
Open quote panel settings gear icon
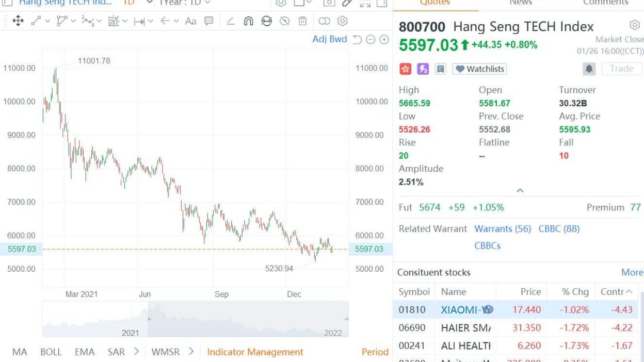635,25
